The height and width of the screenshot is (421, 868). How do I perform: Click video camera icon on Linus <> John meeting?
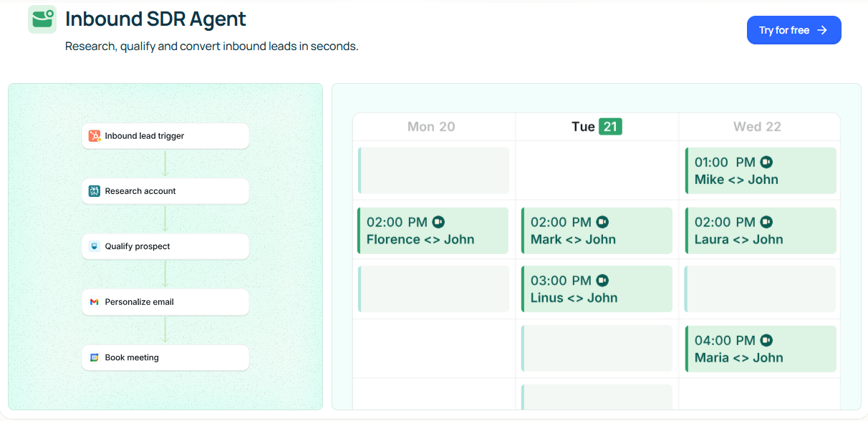602,281
